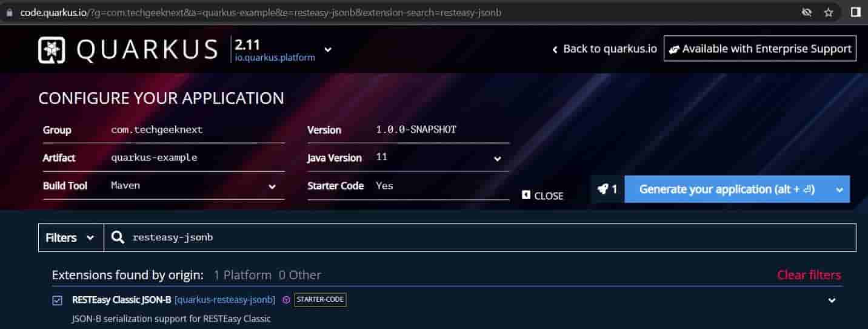Click Generate your application button
The width and height of the screenshot is (868, 329).
click(727, 189)
